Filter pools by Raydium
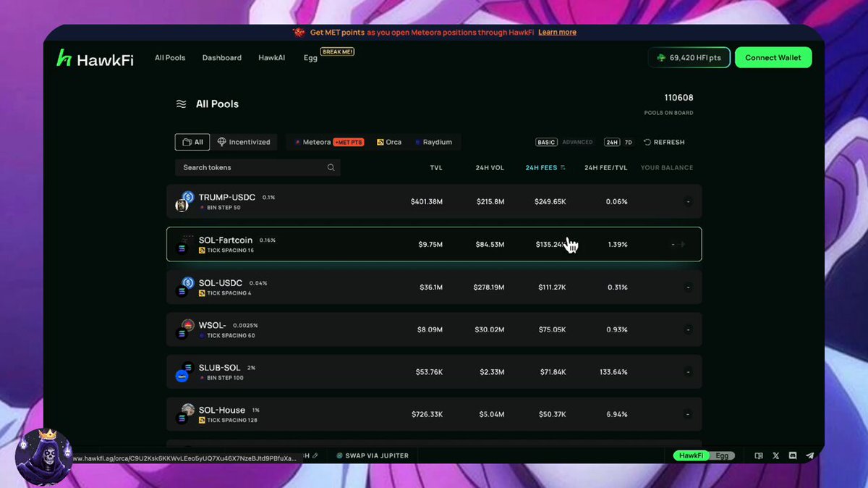 [x=433, y=142]
